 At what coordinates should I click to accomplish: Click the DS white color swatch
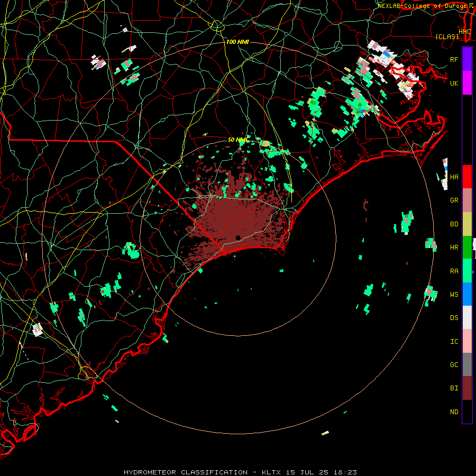pyautogui.click(x=467, y=317)
